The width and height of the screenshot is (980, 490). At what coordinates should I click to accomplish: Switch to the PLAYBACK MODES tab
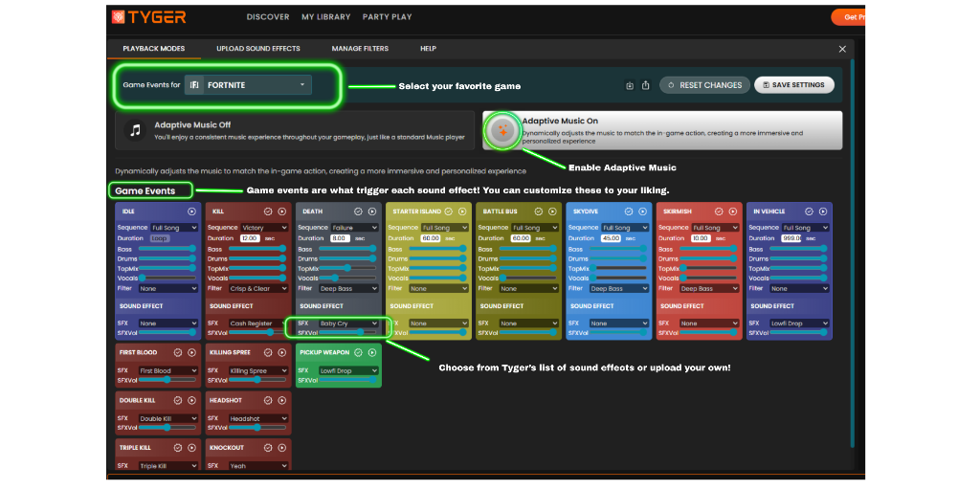tap(154, 49)
